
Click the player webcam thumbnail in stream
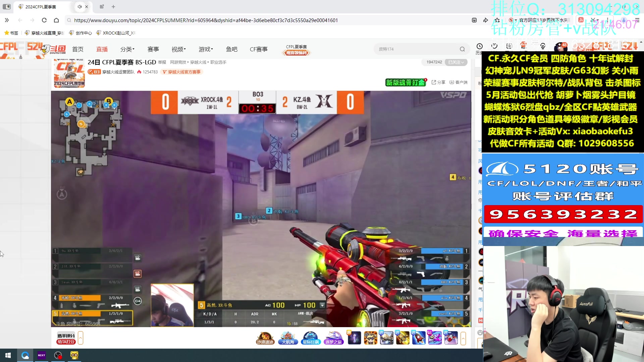(x=172, y=305)
